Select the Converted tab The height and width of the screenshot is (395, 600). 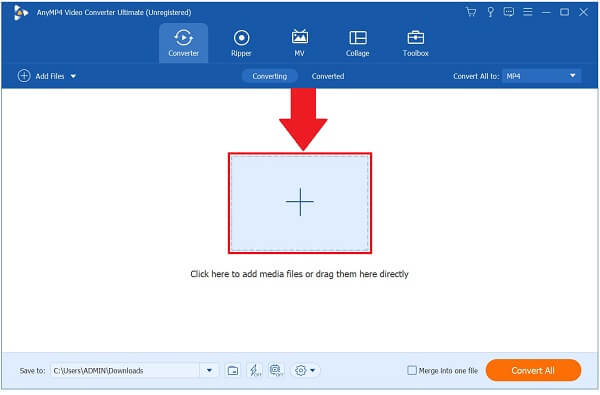(x=328, y=76)
